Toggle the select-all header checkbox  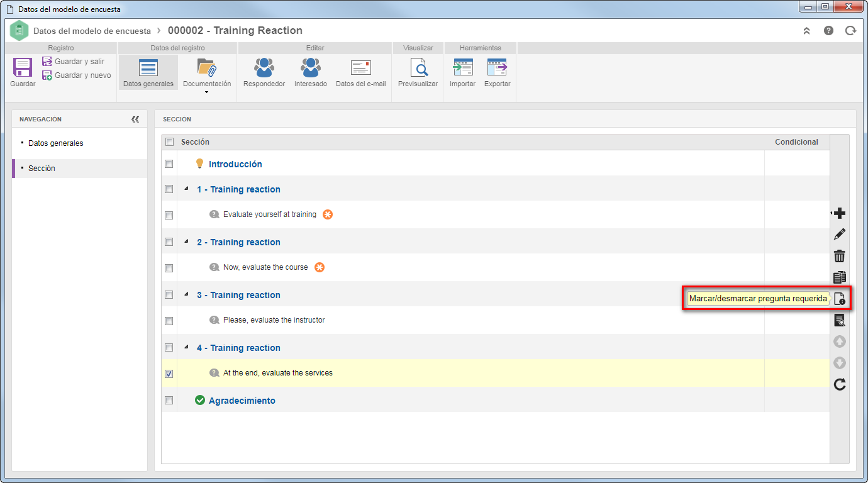tap(169, 142)
